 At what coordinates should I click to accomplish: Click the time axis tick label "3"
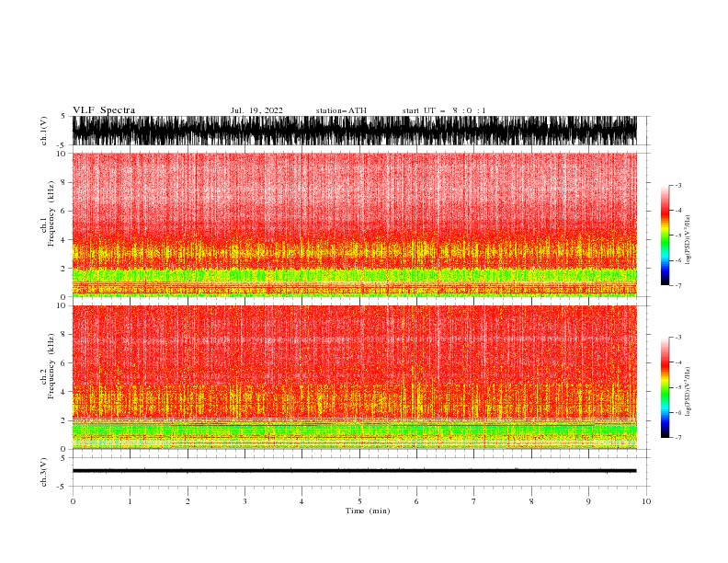[x=245, y=501]
